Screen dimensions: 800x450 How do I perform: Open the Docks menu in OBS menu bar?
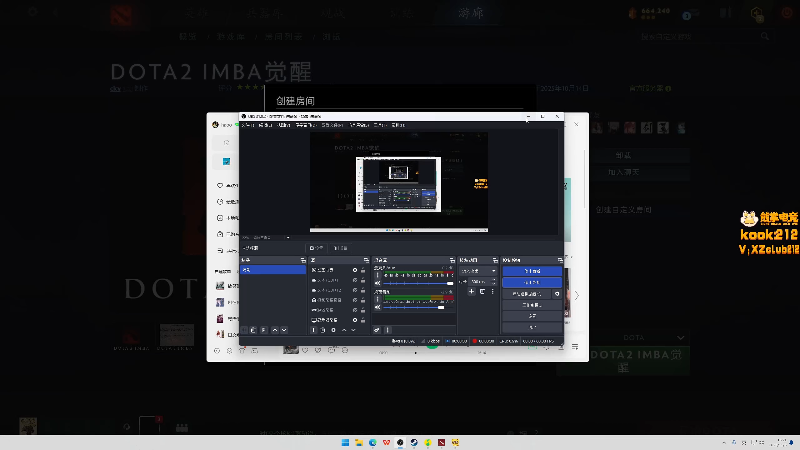(306, 125)
